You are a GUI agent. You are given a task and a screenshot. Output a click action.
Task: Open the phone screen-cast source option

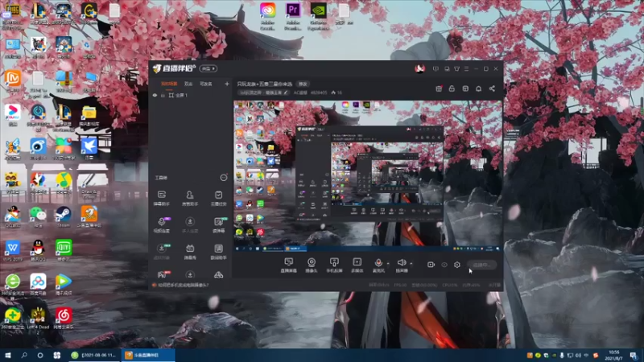[x=334, y=265]
